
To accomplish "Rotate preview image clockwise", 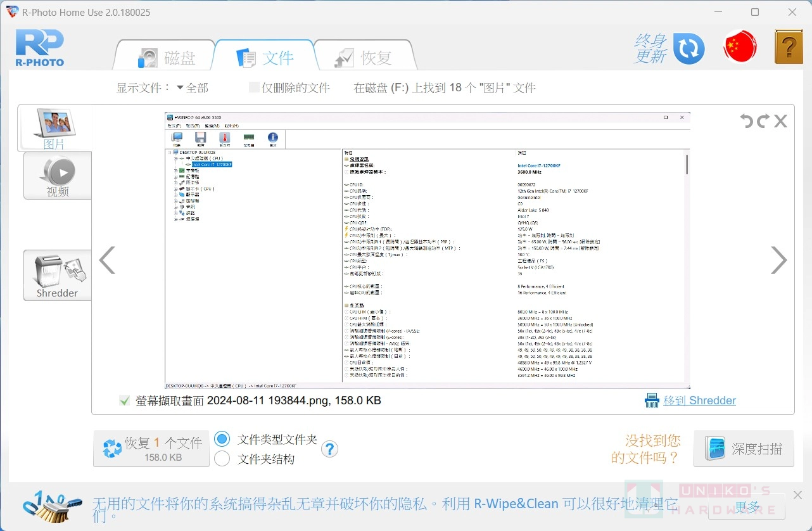I will point(763,121).
